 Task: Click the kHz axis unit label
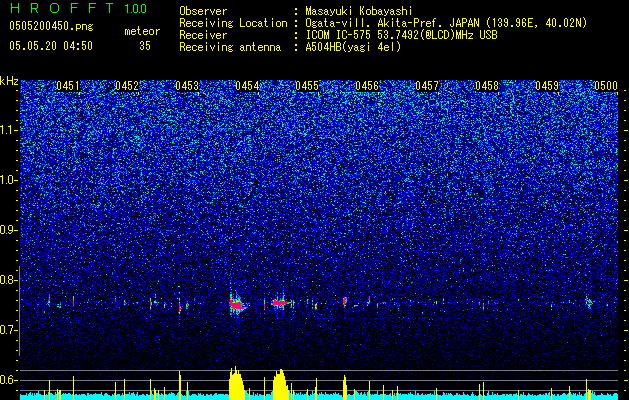[x=9, y=81]
